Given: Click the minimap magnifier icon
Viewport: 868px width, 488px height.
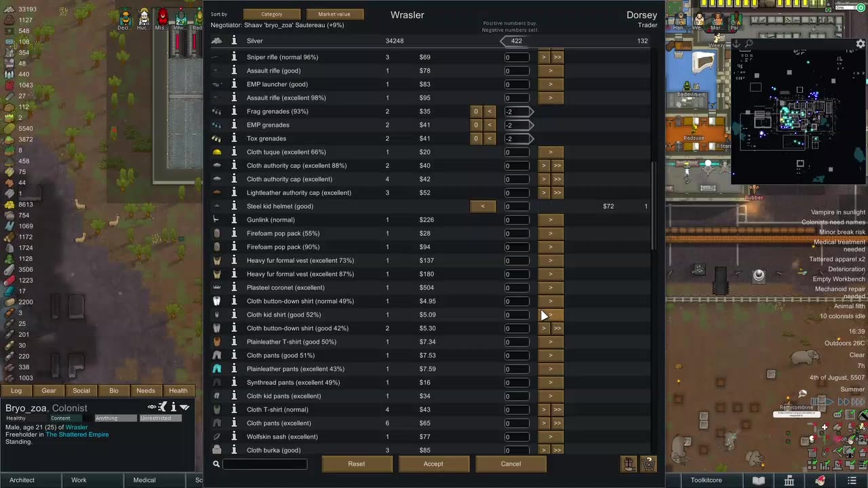Looking at the screenshot, I should coord(749,44).
